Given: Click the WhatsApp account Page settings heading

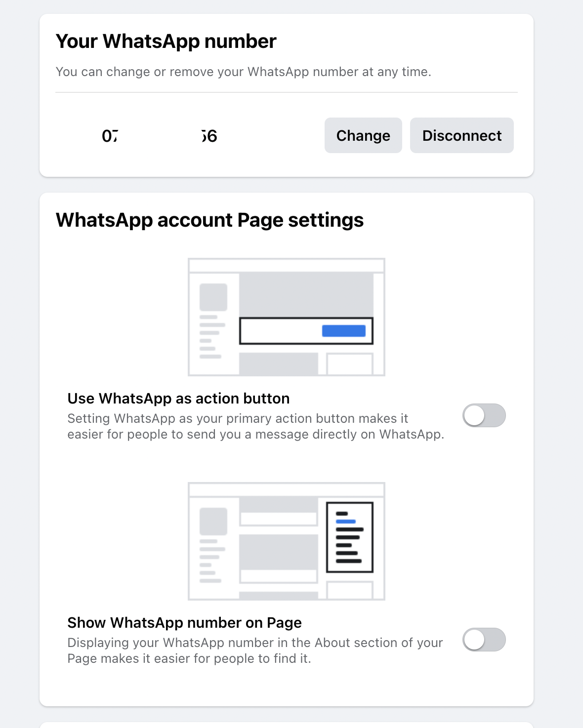Looking at the screenshot, I should coord(209,220).
